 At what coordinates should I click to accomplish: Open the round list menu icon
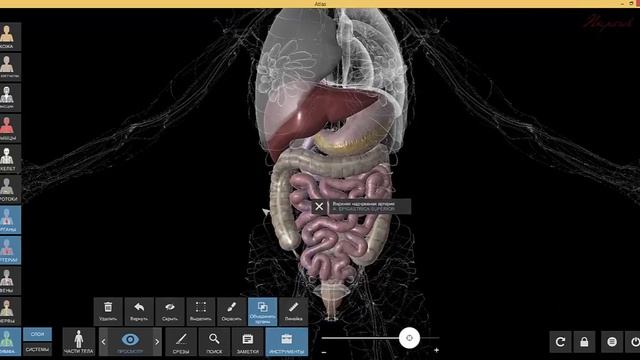click(x=612, y=342)
